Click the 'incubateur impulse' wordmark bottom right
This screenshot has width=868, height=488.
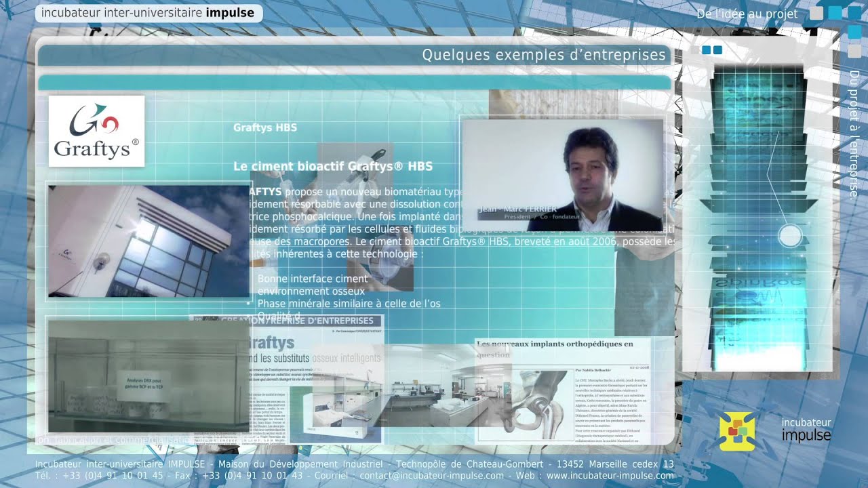point(806,430)
